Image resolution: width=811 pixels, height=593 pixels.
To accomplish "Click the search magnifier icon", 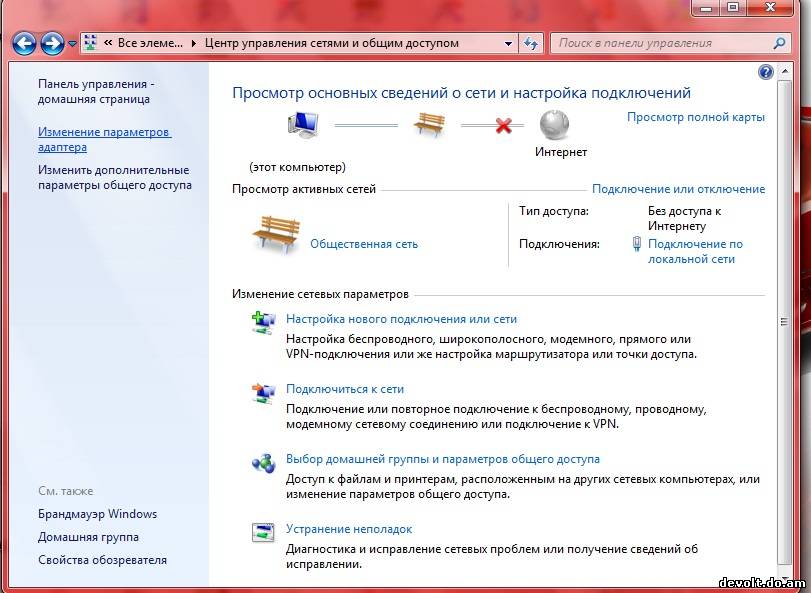I will [779, 43].
